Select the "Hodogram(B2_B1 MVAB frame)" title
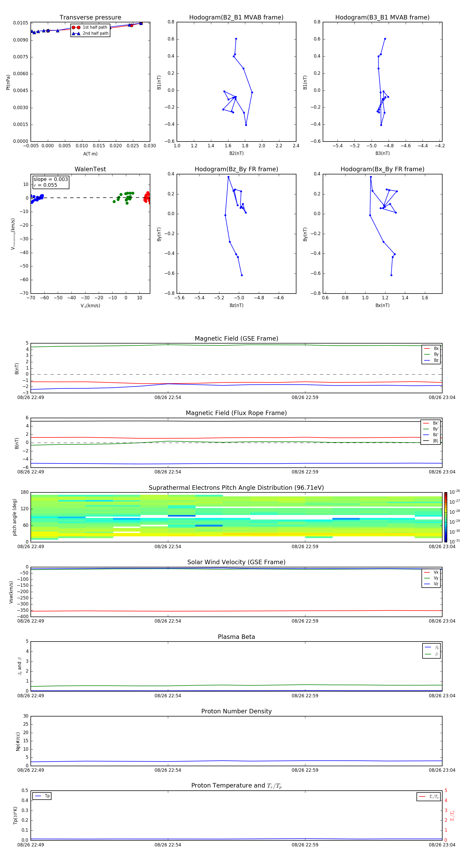Viewport: 473px width, 868px height. (236, 18)
